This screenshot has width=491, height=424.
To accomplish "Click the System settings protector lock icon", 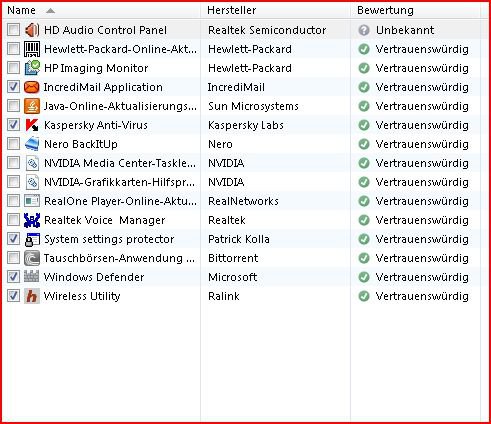I will pos(32,239).
